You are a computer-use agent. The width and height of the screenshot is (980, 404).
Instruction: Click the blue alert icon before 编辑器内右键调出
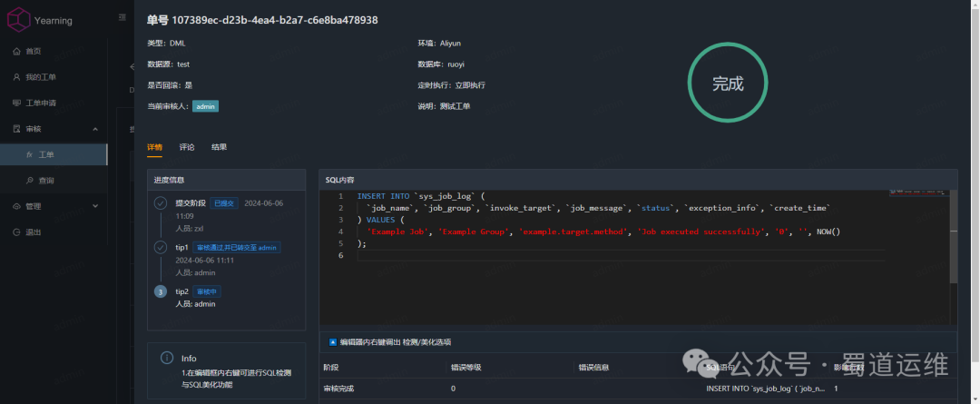332,342
